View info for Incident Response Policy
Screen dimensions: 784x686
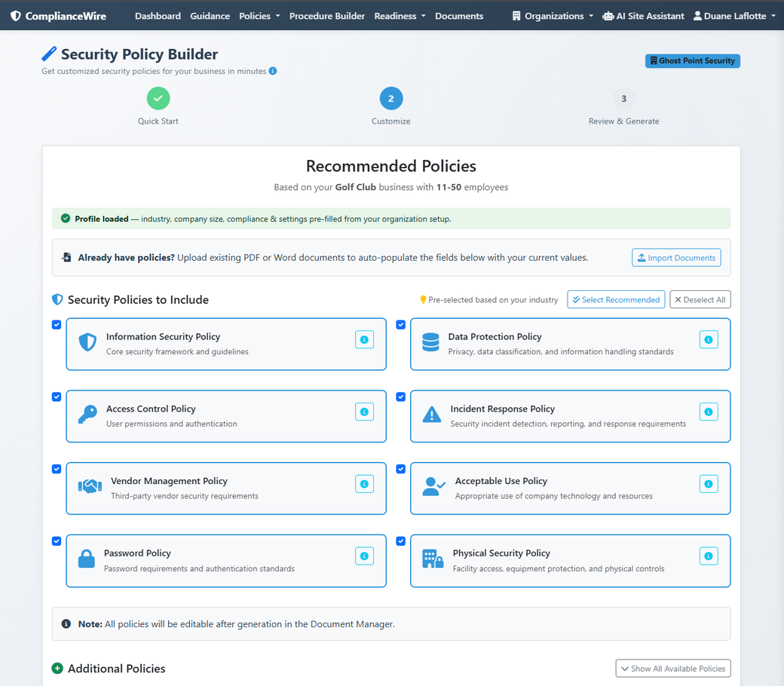[709, 412]
